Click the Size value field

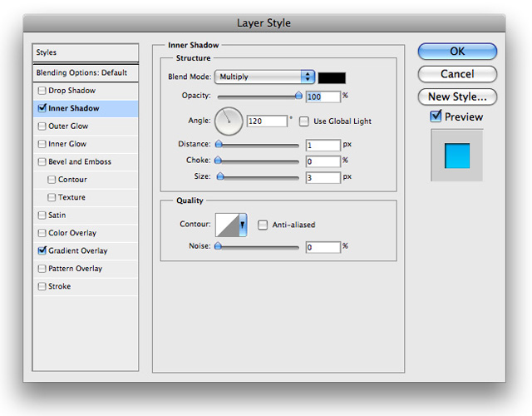coord(323,177)
